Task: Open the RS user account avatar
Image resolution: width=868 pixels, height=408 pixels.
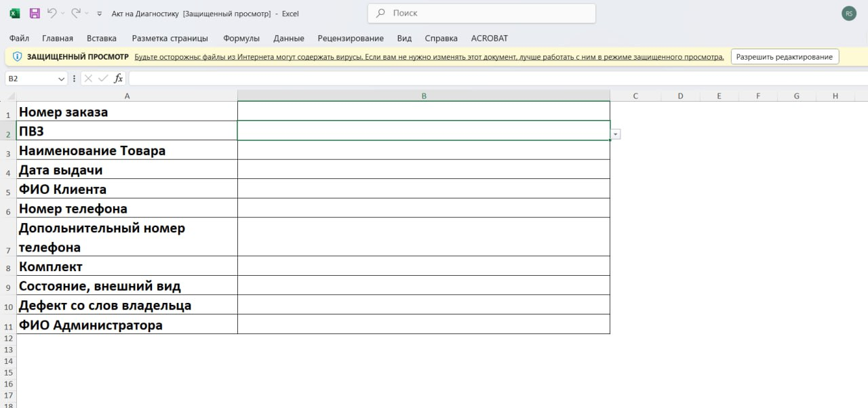Action: click(x=849, y=14)
